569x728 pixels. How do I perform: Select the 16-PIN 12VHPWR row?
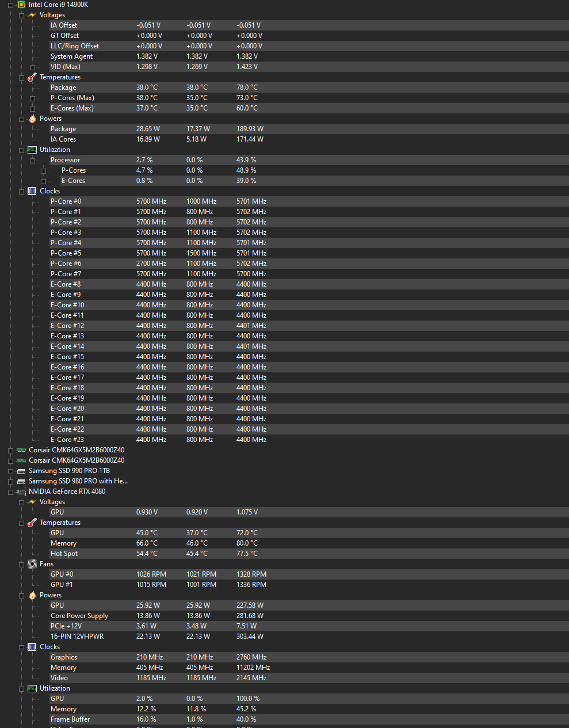(309, 636)
